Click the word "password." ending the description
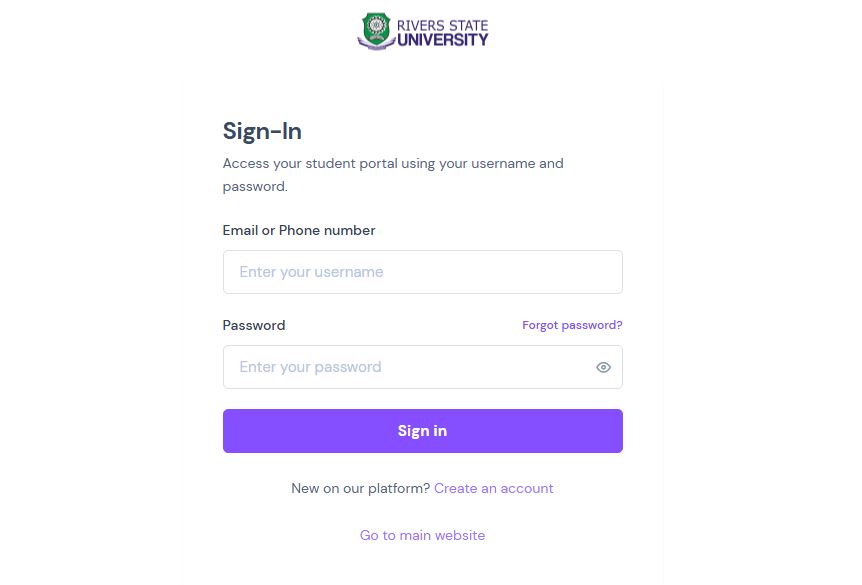The width and height of the screenshot is (862, 585). tap(255, 187)
